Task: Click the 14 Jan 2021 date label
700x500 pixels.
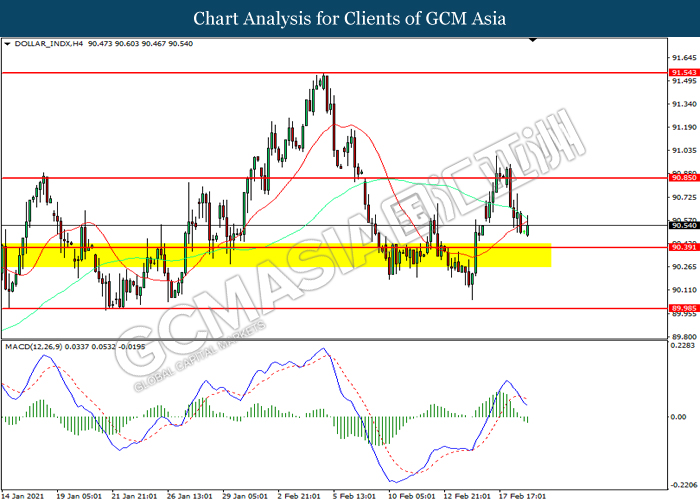Action: point(22,496)
